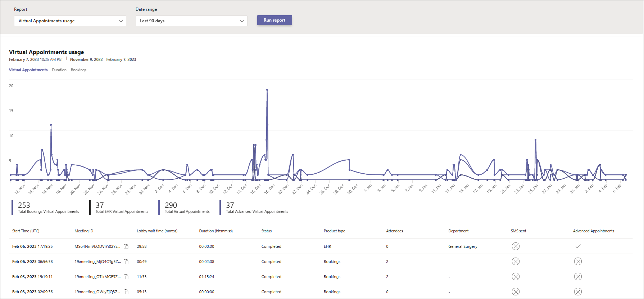Click the Run report button

click(x=275, y=20)
